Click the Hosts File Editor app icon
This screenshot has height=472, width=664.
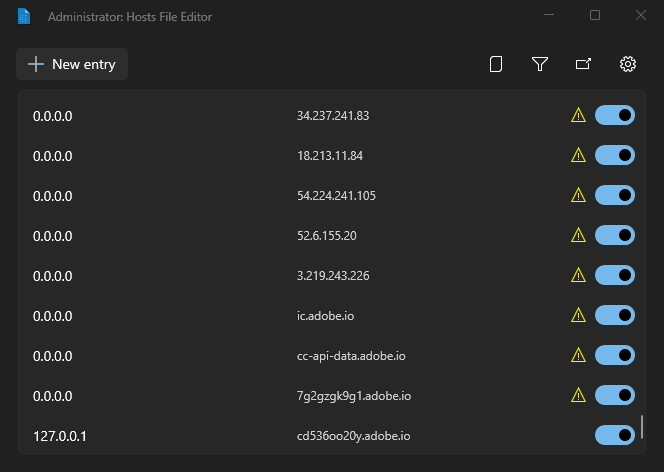24,17
